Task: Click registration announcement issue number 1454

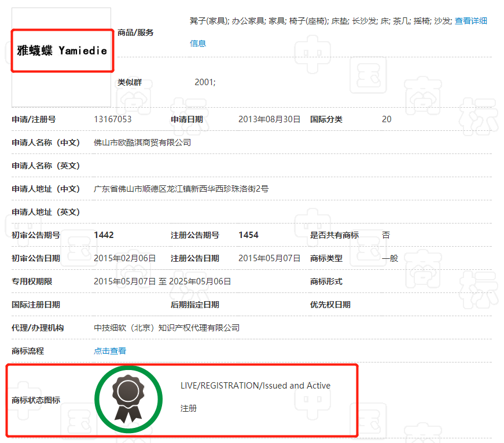Action: tap(248, 235)
